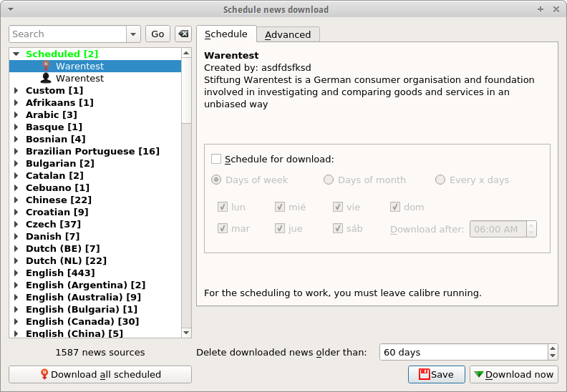Click the clear search backspace icon
This screenshot has height=392, width=567.
[183, 34]
